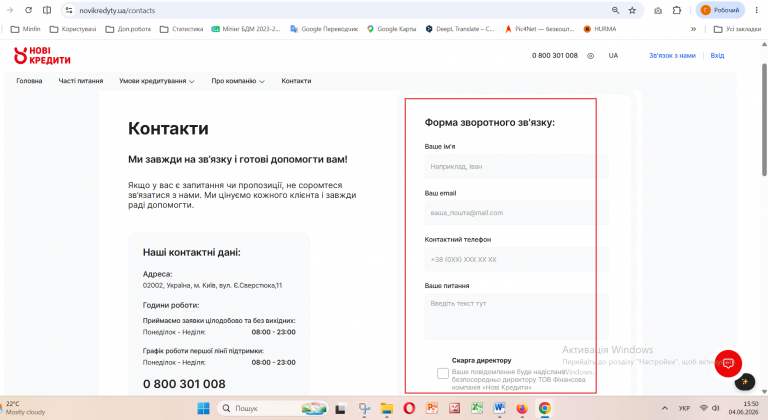This screenshot has height=420, width=768.
Task: Focus the Ваше ім'я input field
Action: [517, 167]
